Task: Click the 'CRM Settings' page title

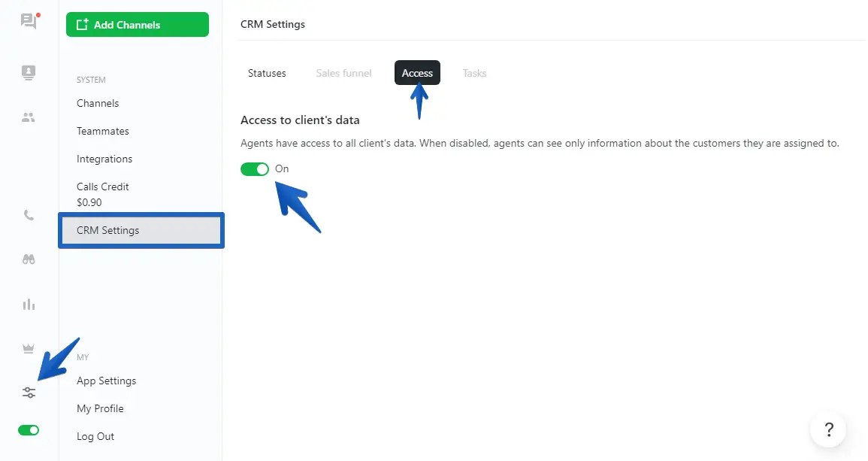Action: (x=273, y=24)
